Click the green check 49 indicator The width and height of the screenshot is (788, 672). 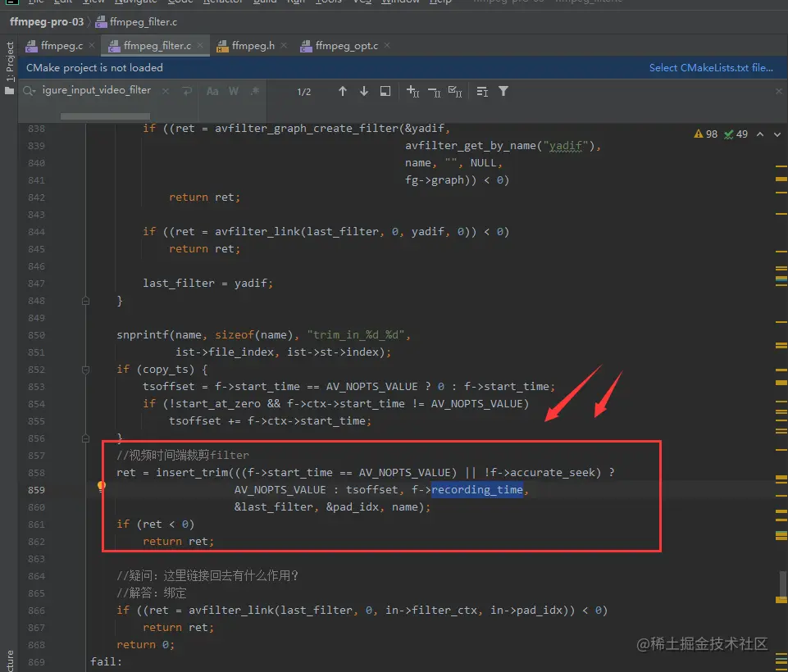(x=736, y=134)
